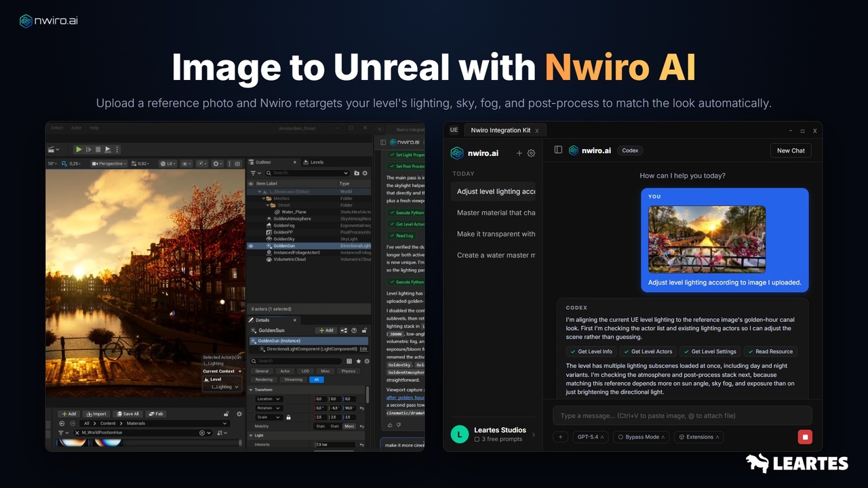Click the stop simulation square button
Viewport: 868px width, 488px height.
[98, 149]
